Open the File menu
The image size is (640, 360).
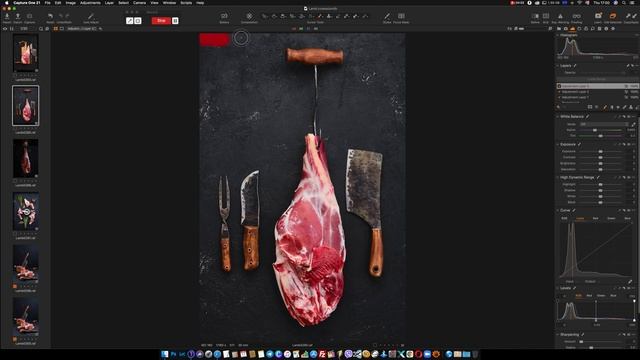pyautogui.click(x=47, y=3)
